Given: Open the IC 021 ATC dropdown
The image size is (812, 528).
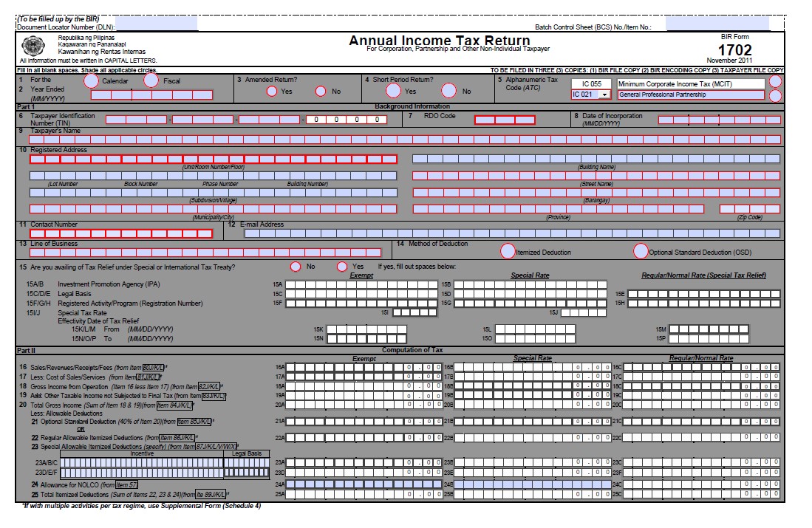Looking at the screenshot, I should coord(604,95).
